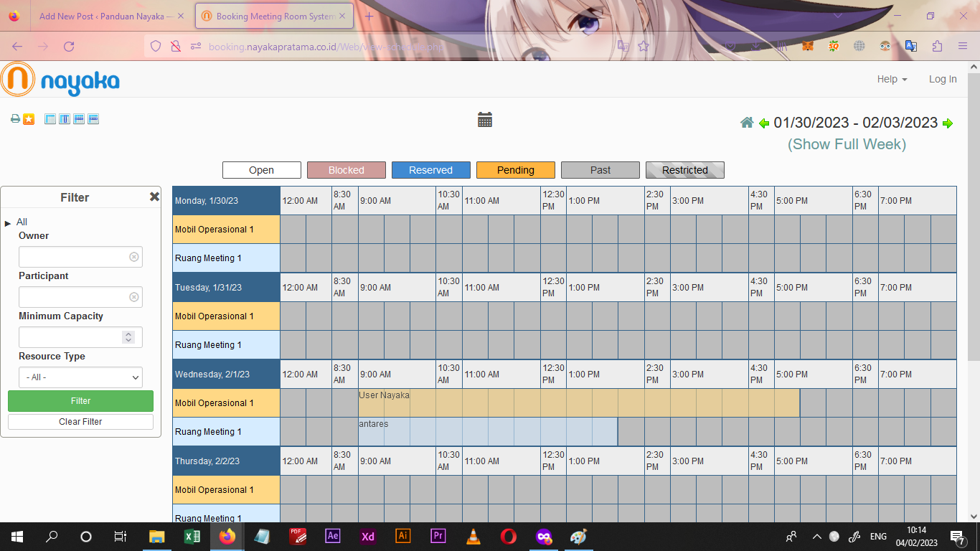Click the Minimum Capacity stepper arrows
The height and width of the screenshot is (551, 980).
128,337
